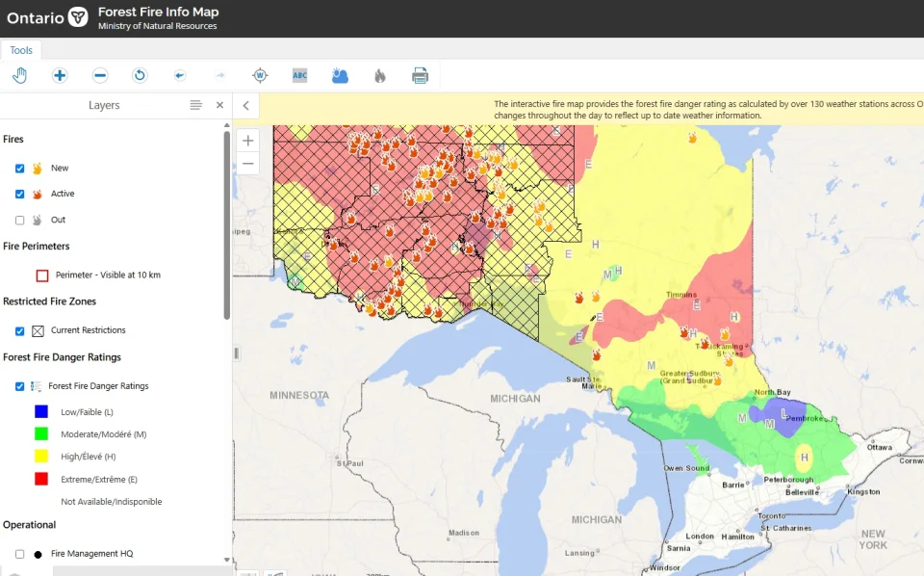Click the 'Fires' section heading
The image size is (924, 576).
[13, 139]
